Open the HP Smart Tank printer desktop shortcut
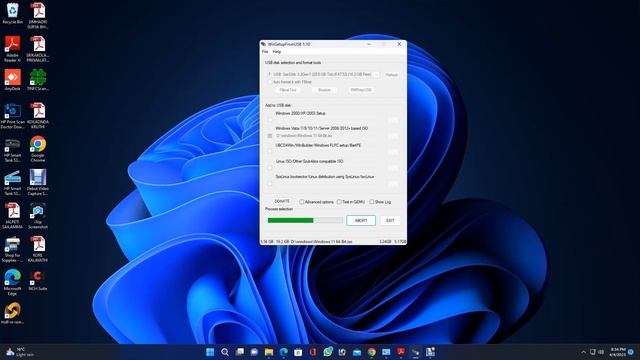 [13, 149]
